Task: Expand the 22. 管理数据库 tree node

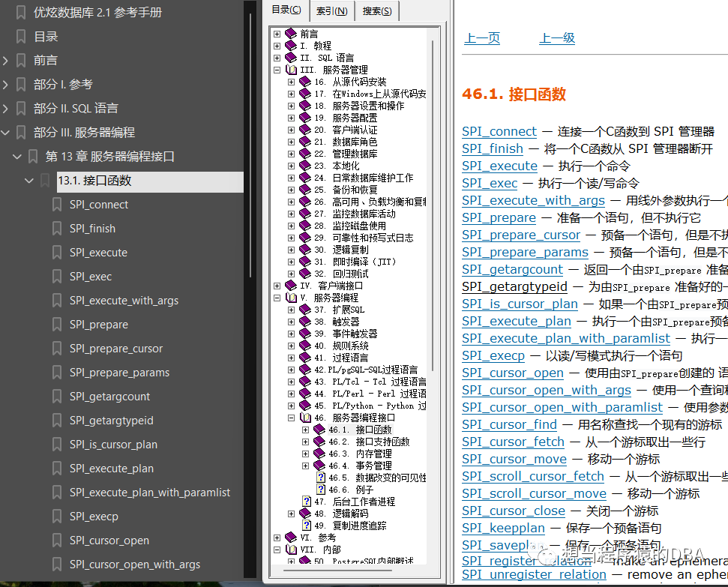Action: (x=291, y=154)
